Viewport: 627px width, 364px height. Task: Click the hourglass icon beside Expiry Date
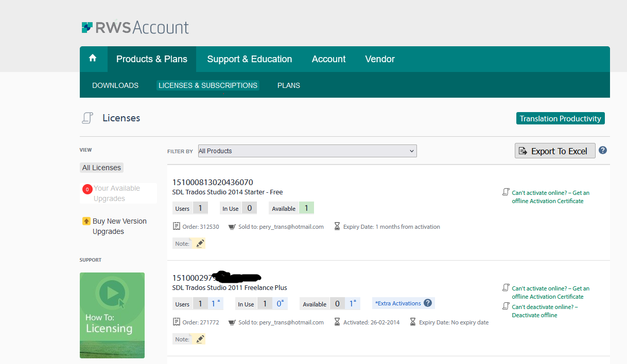pos(337,226)
